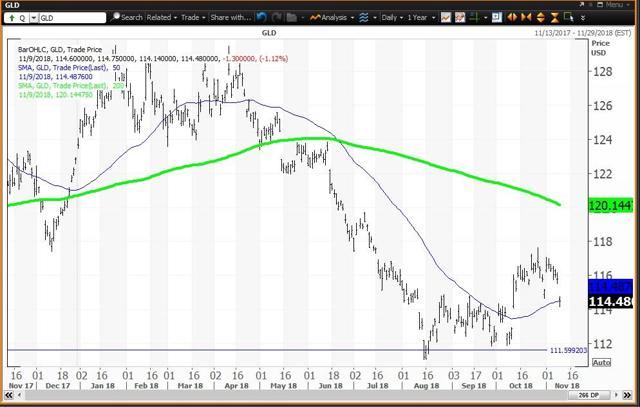Click the date range 11/13/2017 - 11/29/2018 text
Viewport: 640px width, 407px height.
tap(583, 33)
